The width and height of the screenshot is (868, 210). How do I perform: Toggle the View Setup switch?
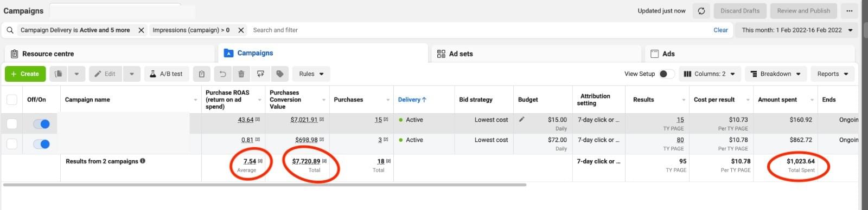coord(667,74)
